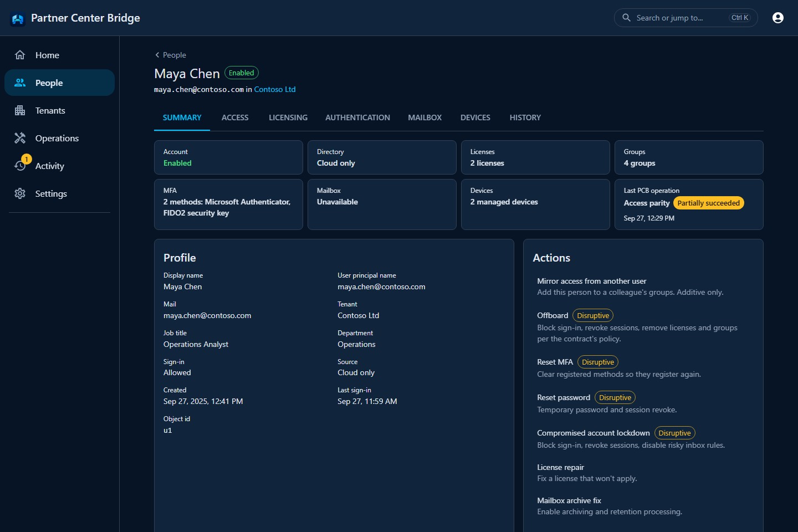Run Mirror access from another user
Screen dimensions: 798x532
643,287
